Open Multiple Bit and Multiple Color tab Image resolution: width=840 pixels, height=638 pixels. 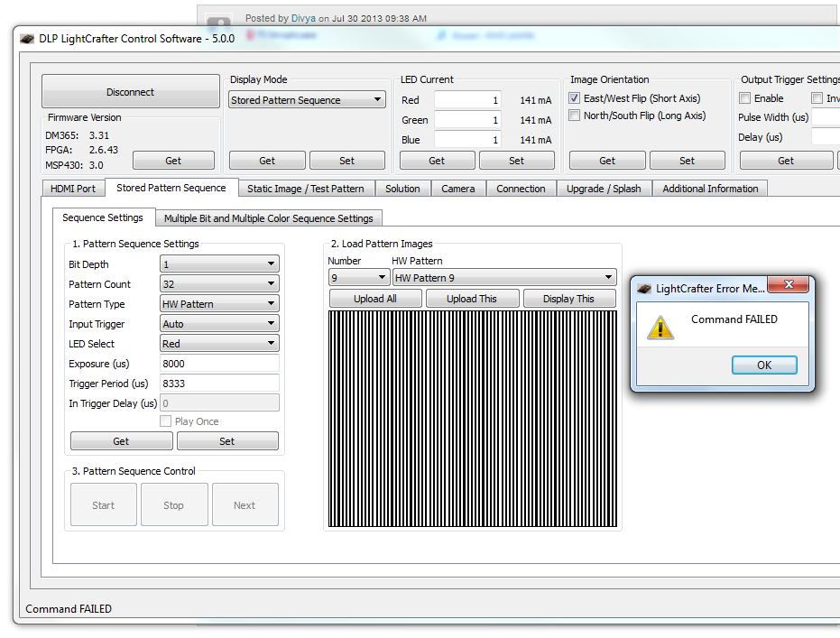click(x=268, y=218)
